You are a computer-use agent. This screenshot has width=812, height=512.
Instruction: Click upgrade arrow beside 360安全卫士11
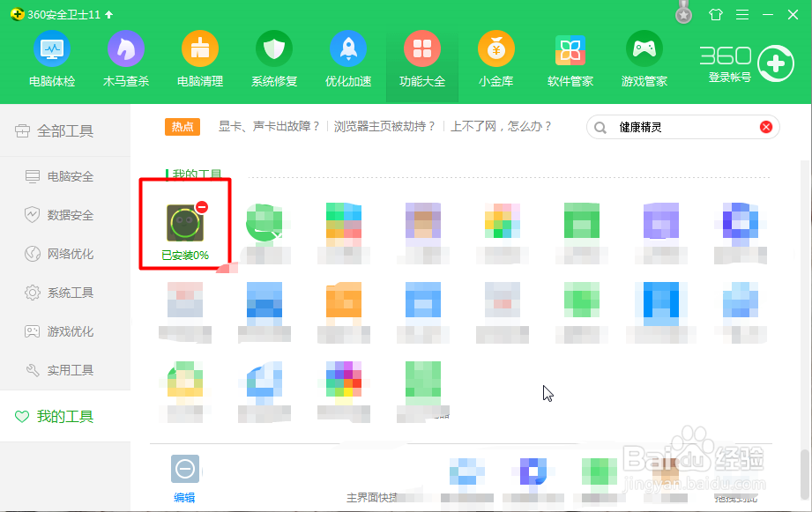[108, 14]
